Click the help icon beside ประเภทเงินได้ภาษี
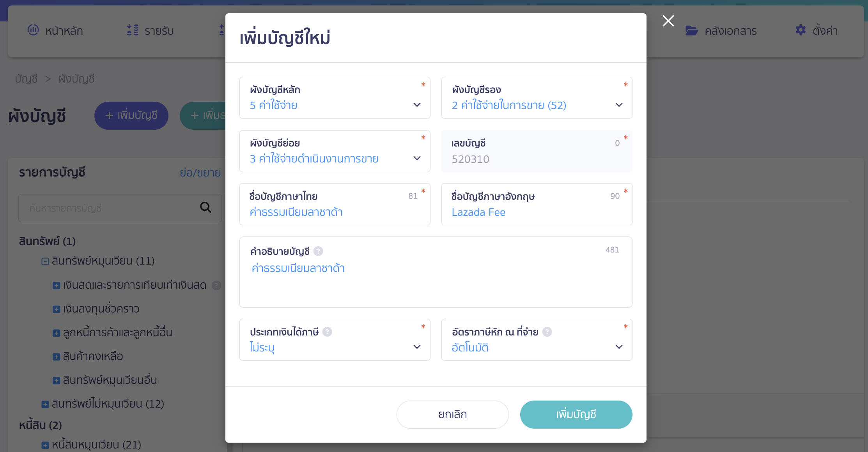Viewport: 868px width, 452px height. click(x=328, y=332)
